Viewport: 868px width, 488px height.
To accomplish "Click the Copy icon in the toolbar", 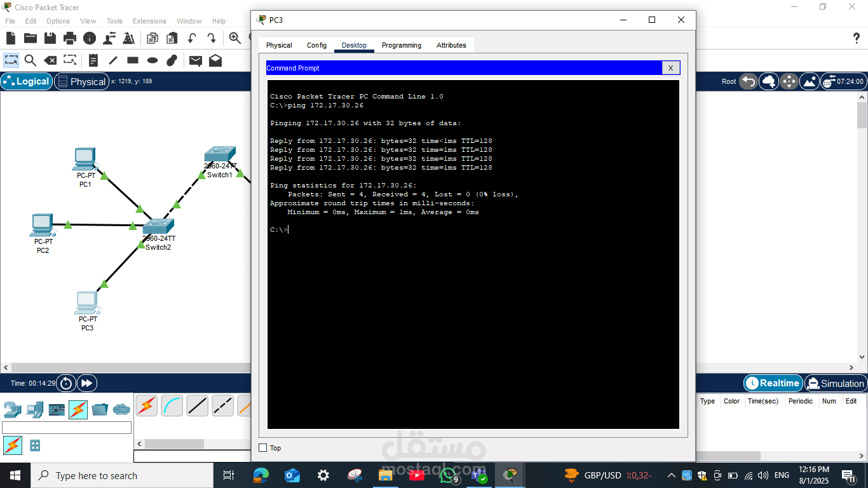I will pos(153,38).
